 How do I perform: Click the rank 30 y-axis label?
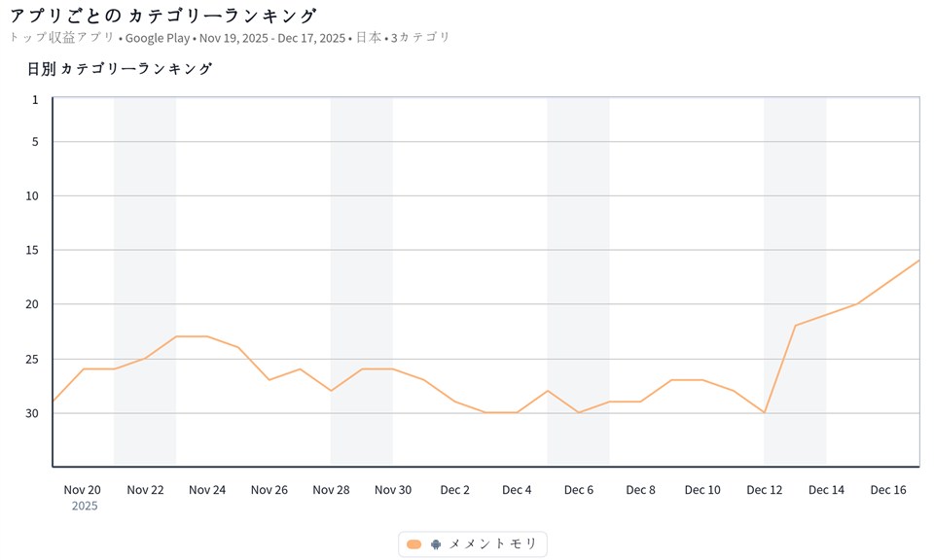pos(32,413)
